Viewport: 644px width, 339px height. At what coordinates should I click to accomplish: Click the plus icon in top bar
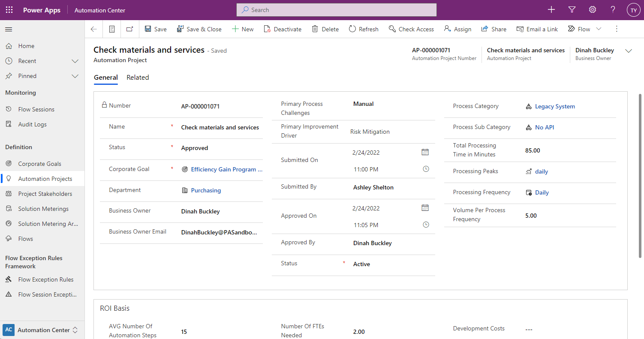click(x=551, y=10)
